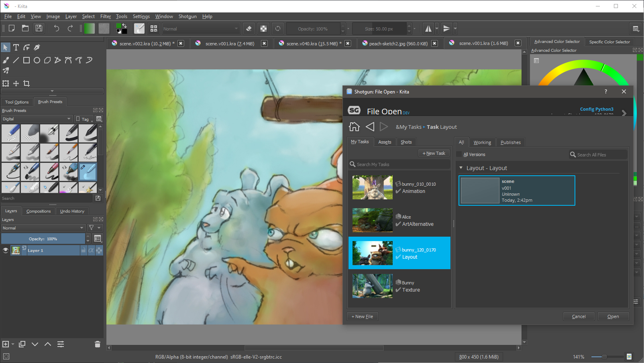Go to Home in Shotgun File Open
644x363 pixels.
point(354,127)
